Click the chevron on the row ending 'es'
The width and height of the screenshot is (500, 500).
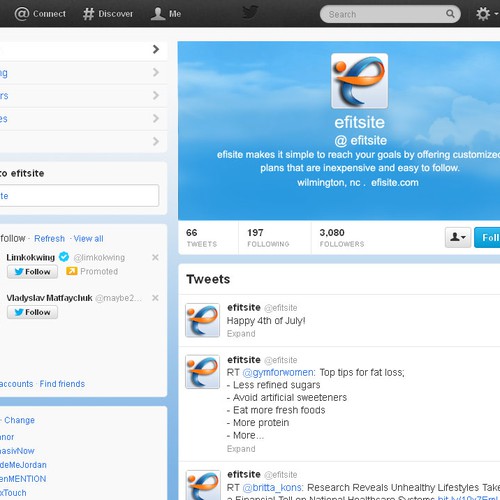(x=156, y=118)
